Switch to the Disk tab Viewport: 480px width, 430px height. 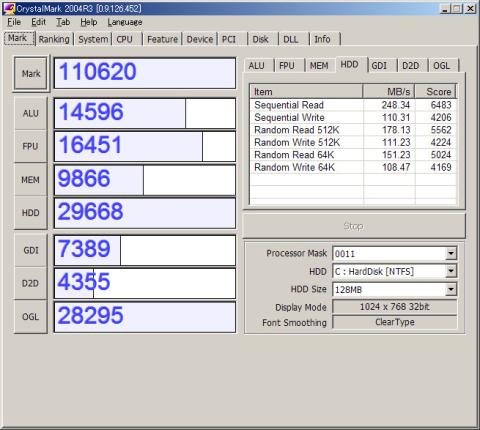click(x=263, y=39)
